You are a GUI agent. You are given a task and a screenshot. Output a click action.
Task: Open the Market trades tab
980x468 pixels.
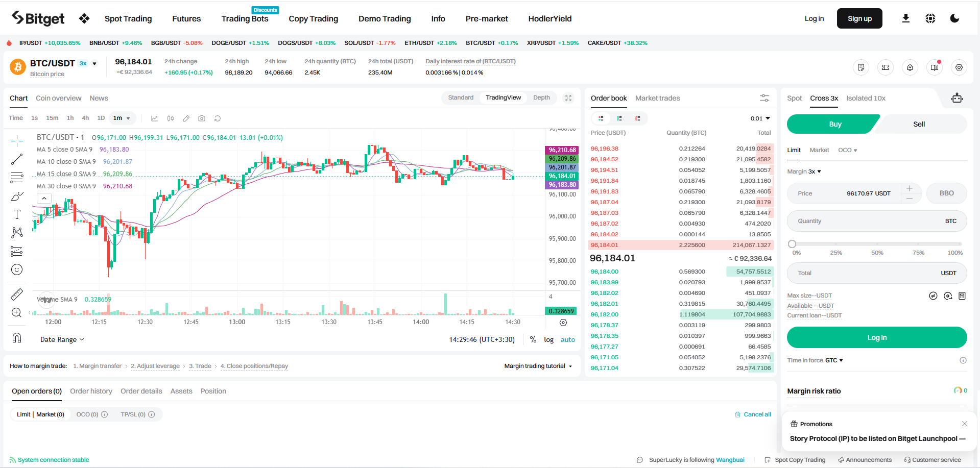coord(657,98)
